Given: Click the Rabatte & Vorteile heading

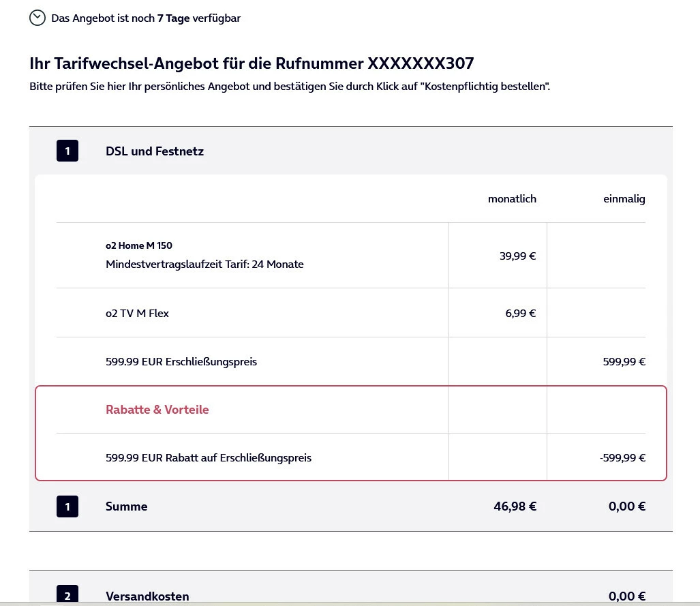Looking at the screenshot, I should pyautogui.click(x=157, y=410).
